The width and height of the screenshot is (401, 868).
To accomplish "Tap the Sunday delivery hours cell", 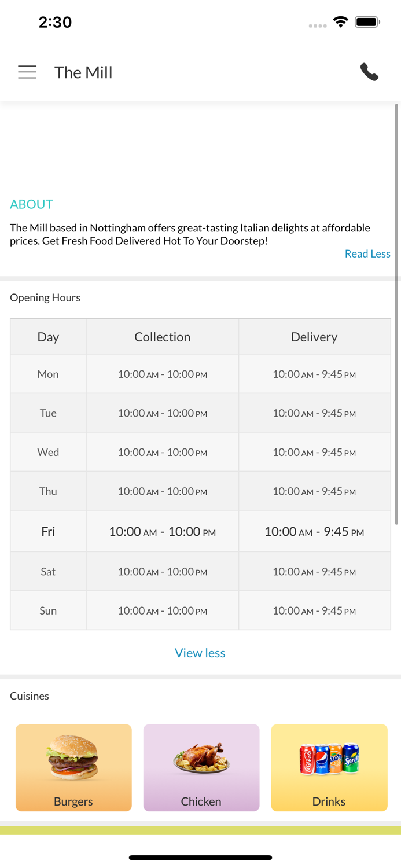I will click(314, 610).
